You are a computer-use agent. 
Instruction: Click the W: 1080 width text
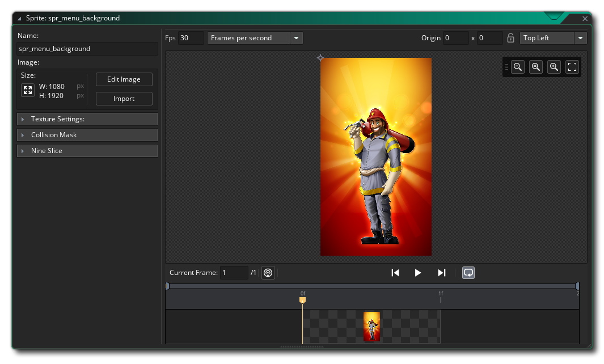click(52, 86)
